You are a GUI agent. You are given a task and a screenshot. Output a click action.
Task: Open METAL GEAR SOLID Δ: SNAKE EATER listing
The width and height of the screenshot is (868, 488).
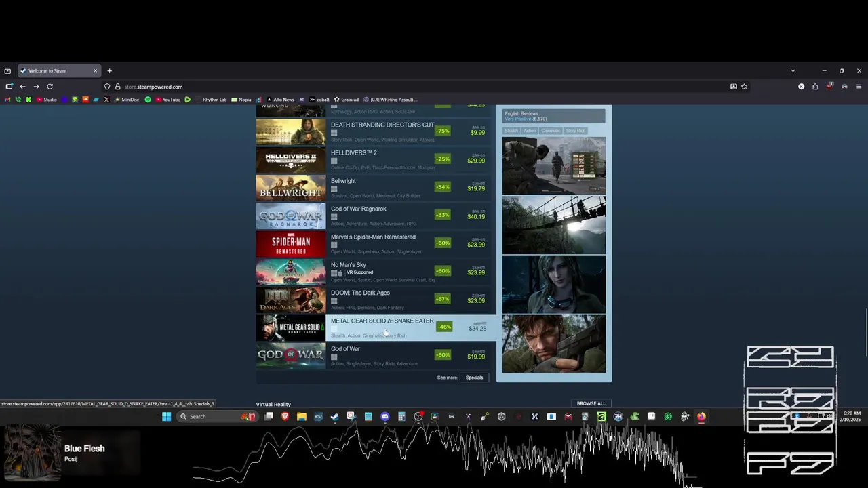pos(376,328)
